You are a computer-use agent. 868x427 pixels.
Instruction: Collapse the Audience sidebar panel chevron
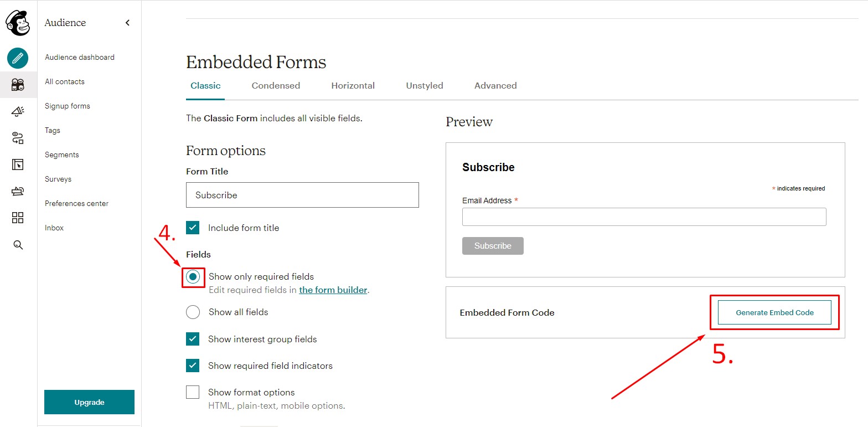click(x=127, y=23)
